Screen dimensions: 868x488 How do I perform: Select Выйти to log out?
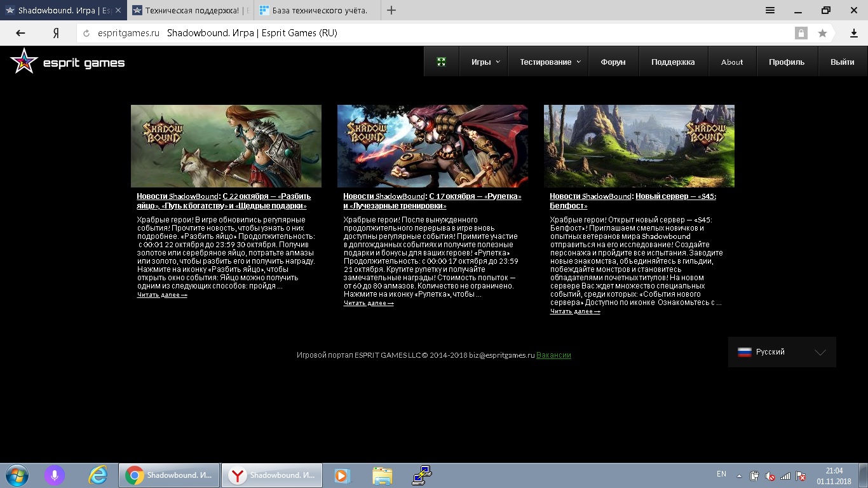[842, 62]
